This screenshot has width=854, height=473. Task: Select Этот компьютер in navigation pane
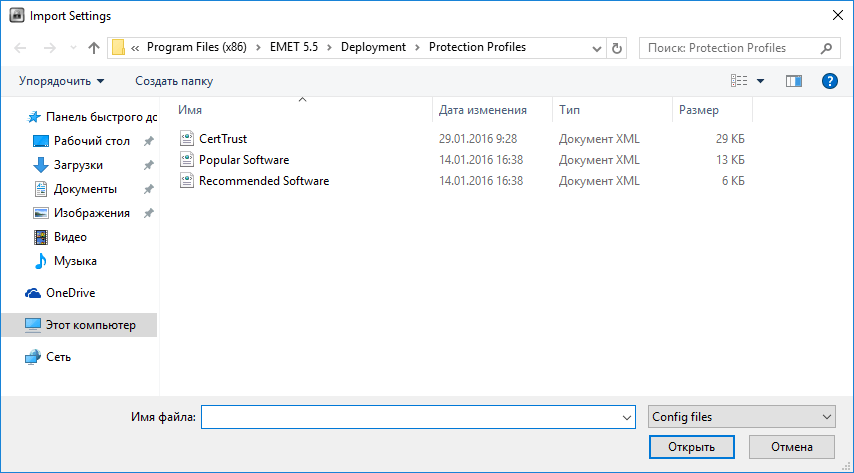[90, 325]
